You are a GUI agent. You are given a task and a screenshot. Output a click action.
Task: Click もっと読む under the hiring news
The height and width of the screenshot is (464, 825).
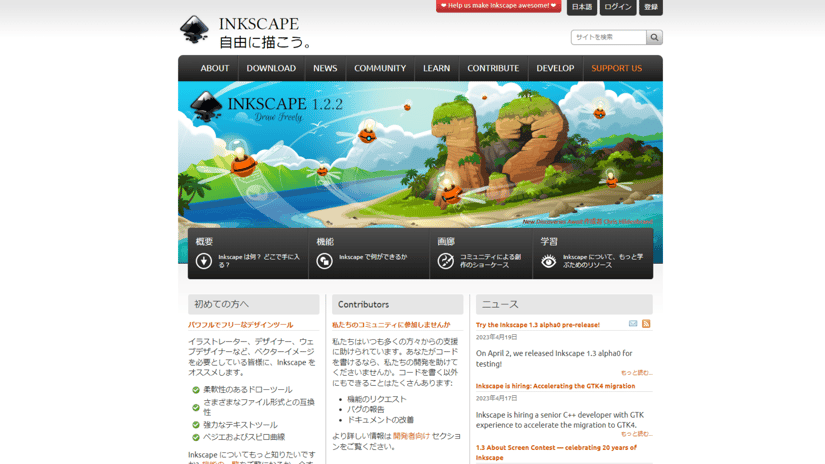(637, 434)
